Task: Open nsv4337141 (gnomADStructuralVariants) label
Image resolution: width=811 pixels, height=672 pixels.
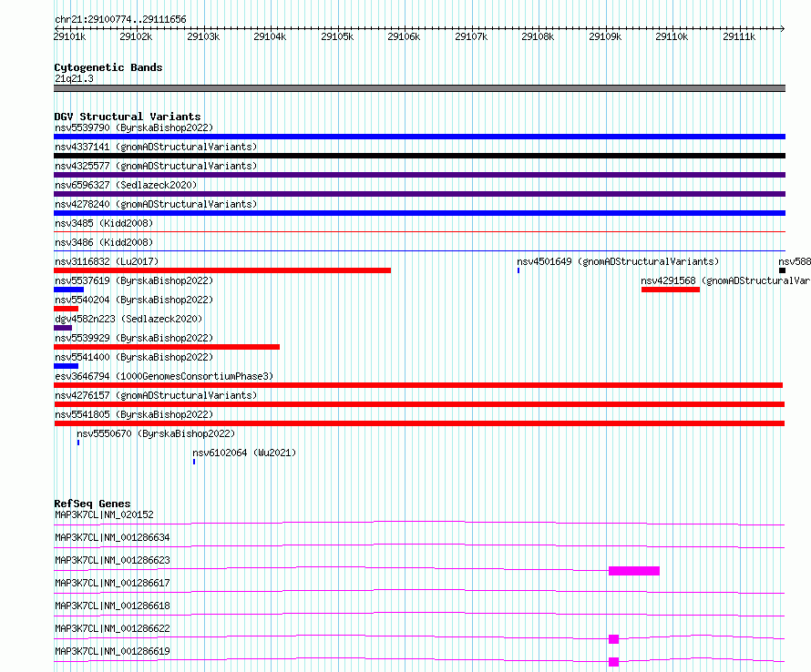Action: (x=156, y=147)
